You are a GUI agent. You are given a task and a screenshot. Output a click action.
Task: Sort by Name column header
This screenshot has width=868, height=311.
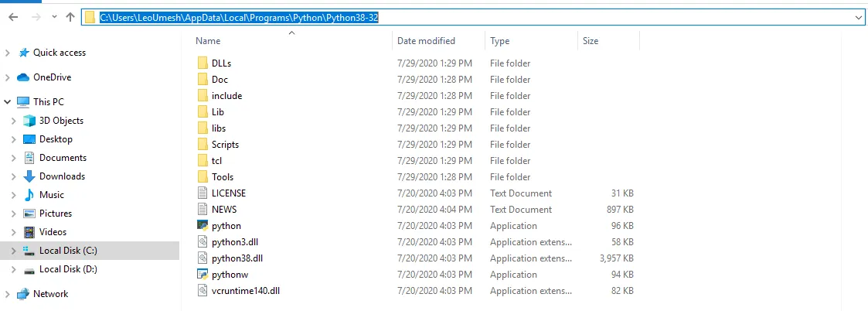[208, 41]
